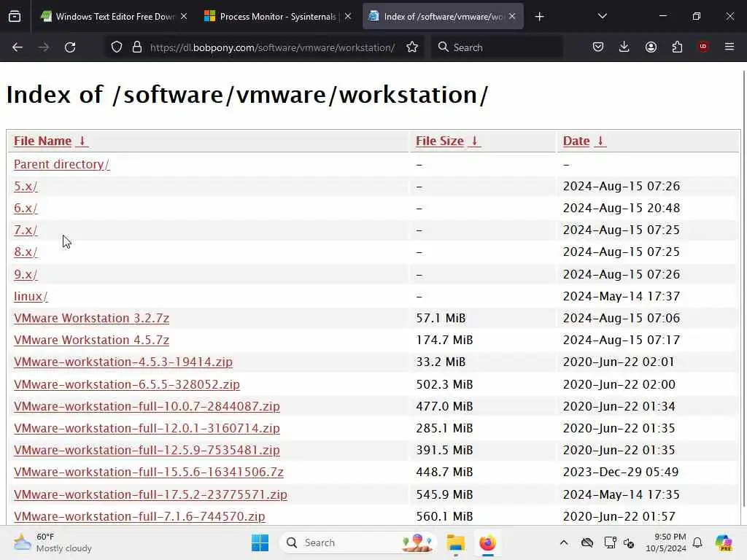Download VMware-workstation-full-7.1.6-744570.zip
The width and height of the screenshot is (747, 560).
(139, 516)
